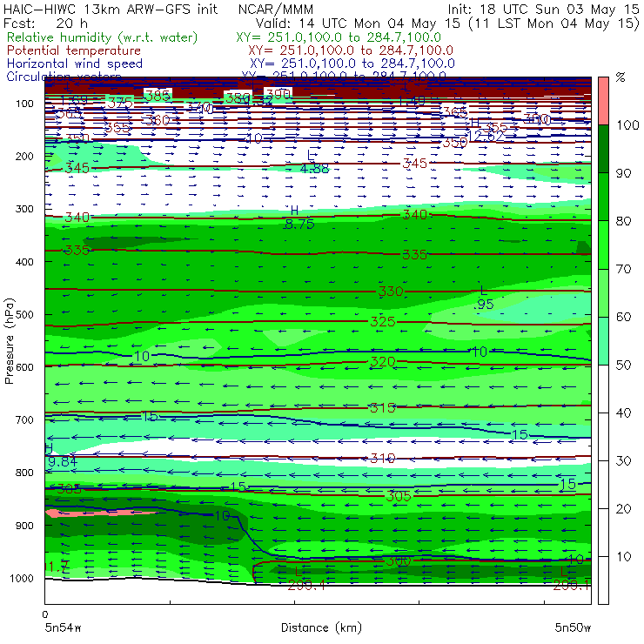Click the green "XY= 251.0,100.0 to 284.7,100.0" coordinates
This screenshot has width=644, height=644.
pyautogui.click(x=339, y=37)
